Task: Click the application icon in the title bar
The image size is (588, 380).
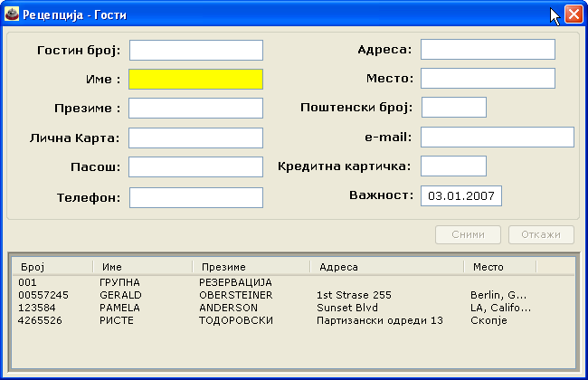Action: (x=11, y=14)
